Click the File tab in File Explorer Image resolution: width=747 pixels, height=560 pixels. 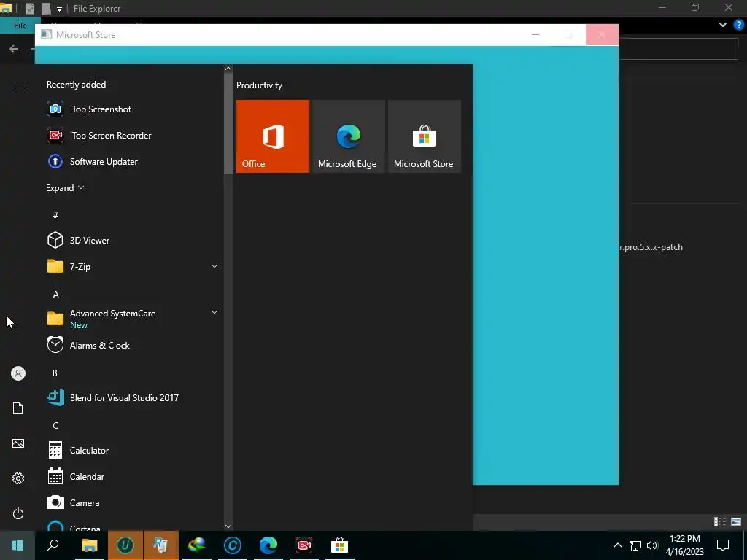point(20,26)
